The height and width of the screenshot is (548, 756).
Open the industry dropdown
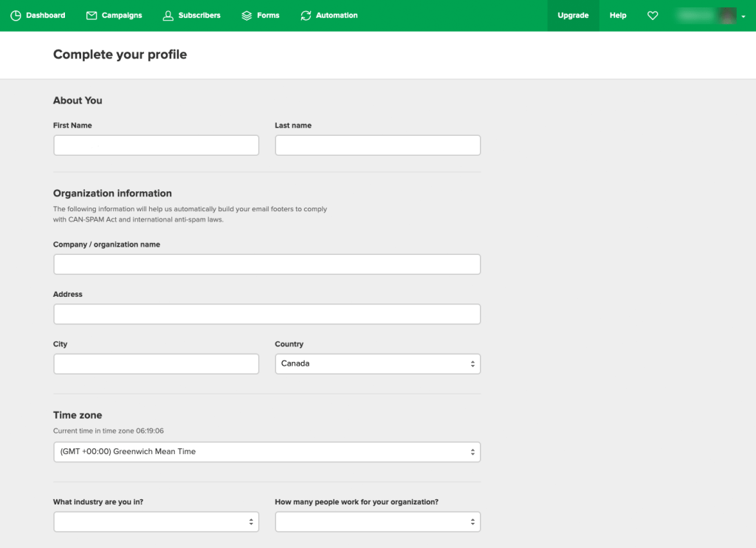coord(156,522)
